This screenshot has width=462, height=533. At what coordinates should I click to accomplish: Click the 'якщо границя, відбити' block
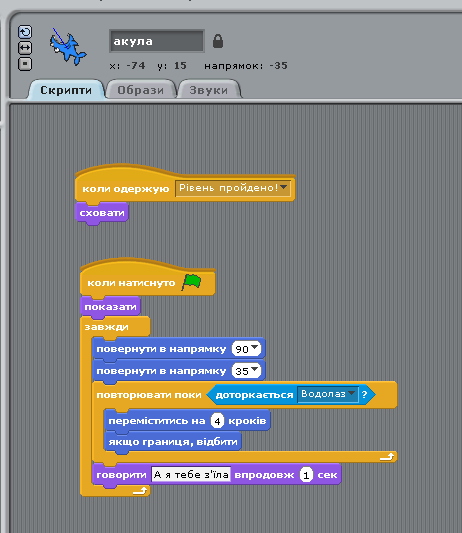173,442
